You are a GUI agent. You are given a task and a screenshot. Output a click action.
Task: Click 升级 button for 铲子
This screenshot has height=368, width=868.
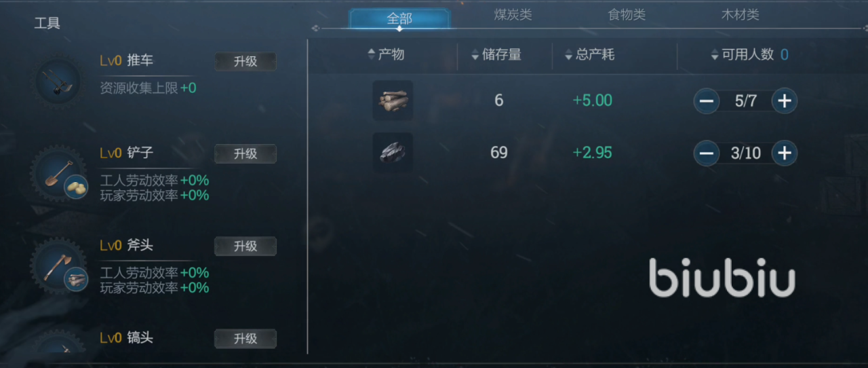click(x=245, y=153)
